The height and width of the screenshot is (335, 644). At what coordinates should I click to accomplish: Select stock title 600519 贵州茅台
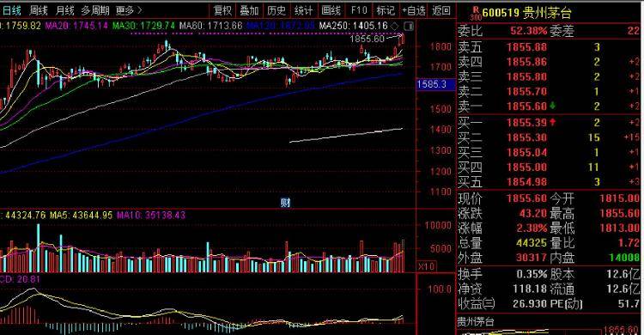[x=526, y=13]
